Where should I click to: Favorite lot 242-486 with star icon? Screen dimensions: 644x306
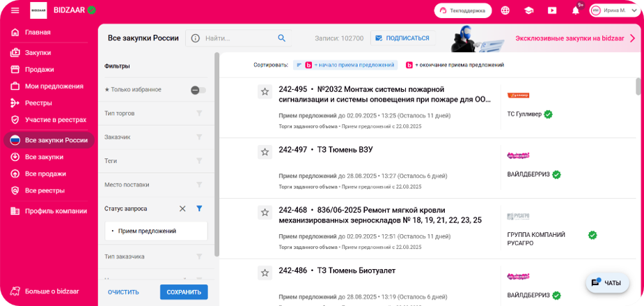coord(265,273)
